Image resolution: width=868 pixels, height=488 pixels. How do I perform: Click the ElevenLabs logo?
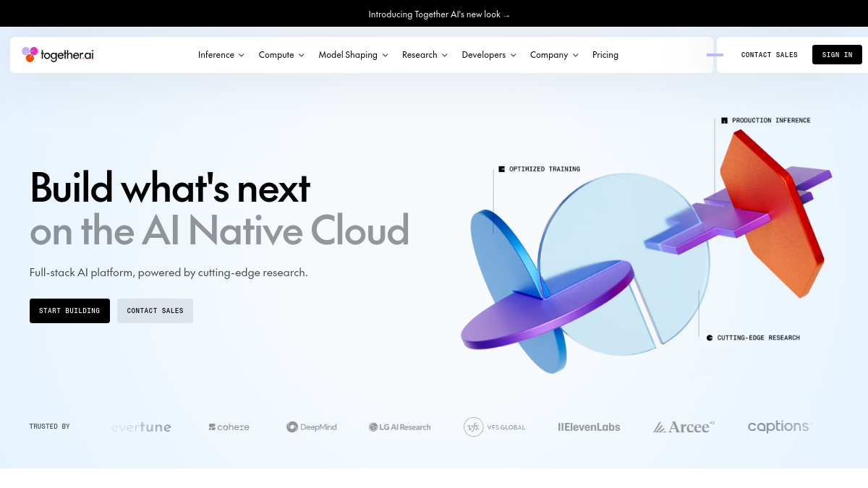click(x=590, y=427)
